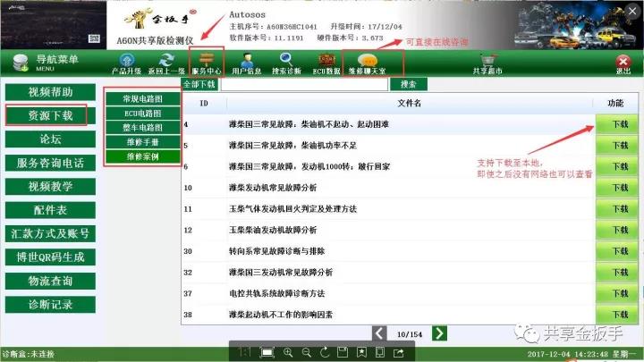Download file ID 12 玉柴柴油发动机故障分析

point(617,230)
